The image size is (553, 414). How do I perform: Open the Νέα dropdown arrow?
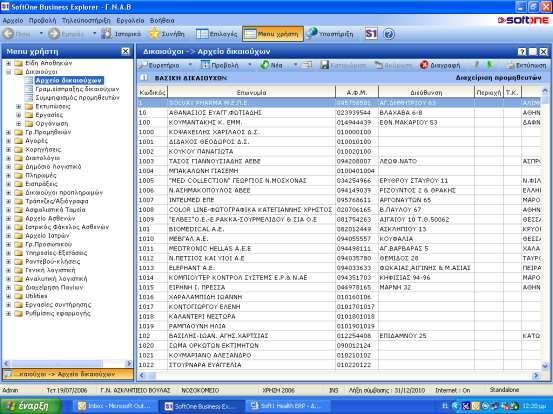coord(296,65)
